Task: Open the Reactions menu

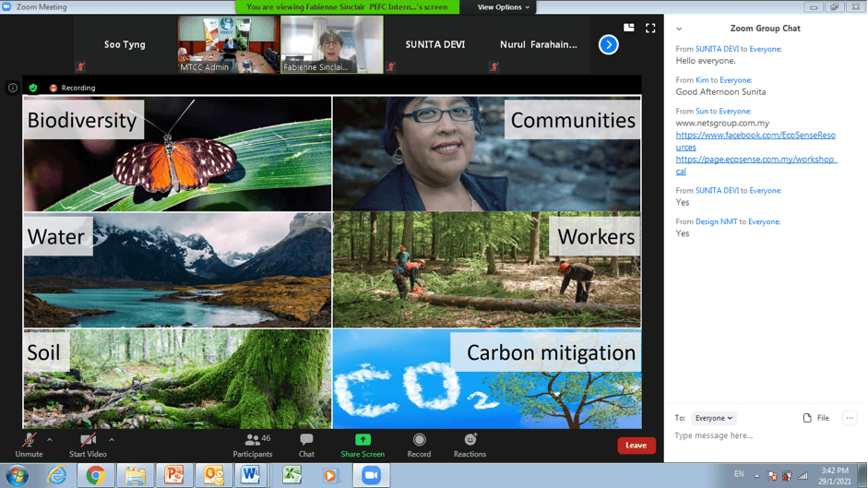Action: [x=470, y=445]
